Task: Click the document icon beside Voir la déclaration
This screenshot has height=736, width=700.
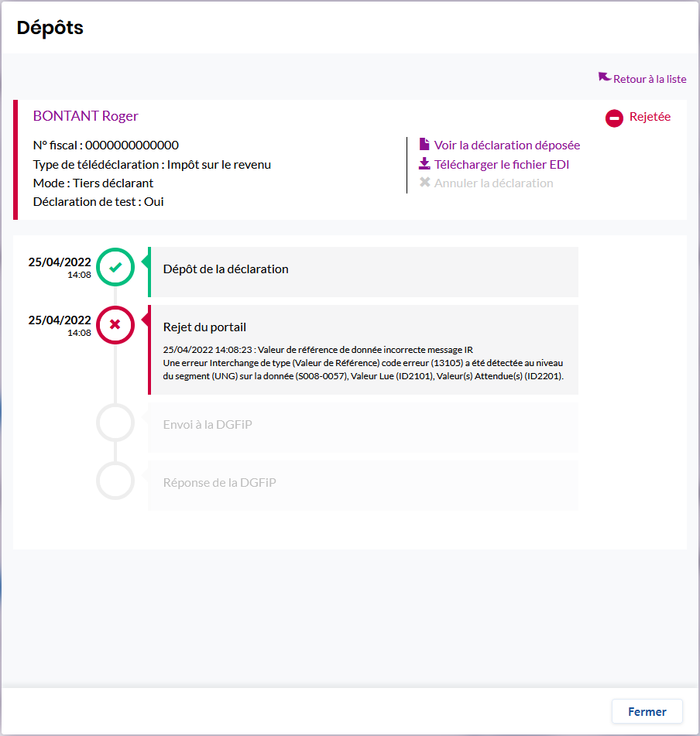Action: 424,145
